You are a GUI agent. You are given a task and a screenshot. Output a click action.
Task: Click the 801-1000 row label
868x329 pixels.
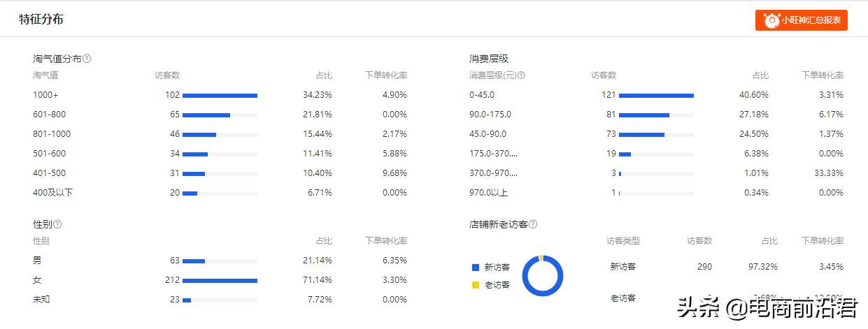pos(52,134)
